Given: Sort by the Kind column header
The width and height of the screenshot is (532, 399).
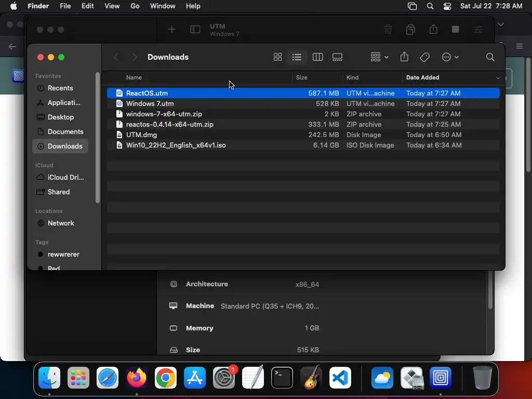Looking at the screenshot, I should [x=352, y=77].
